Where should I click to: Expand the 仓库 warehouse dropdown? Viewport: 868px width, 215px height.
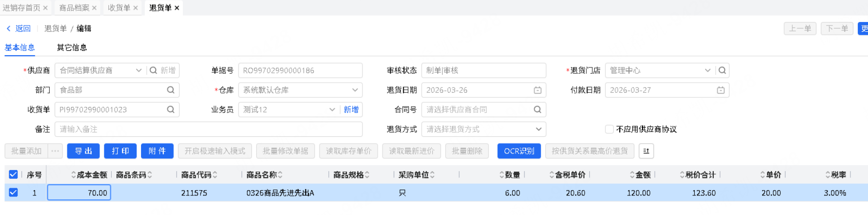point(355,90)
